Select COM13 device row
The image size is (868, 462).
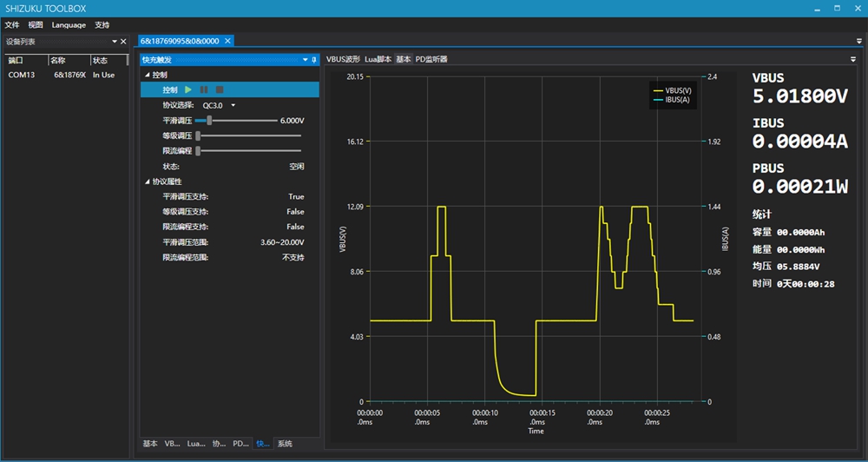click(22, 75)
